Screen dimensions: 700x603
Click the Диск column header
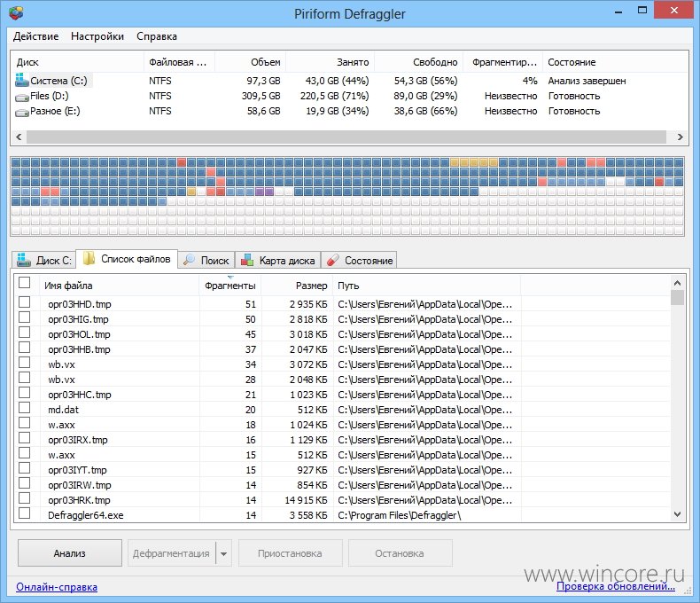(78, 62)
